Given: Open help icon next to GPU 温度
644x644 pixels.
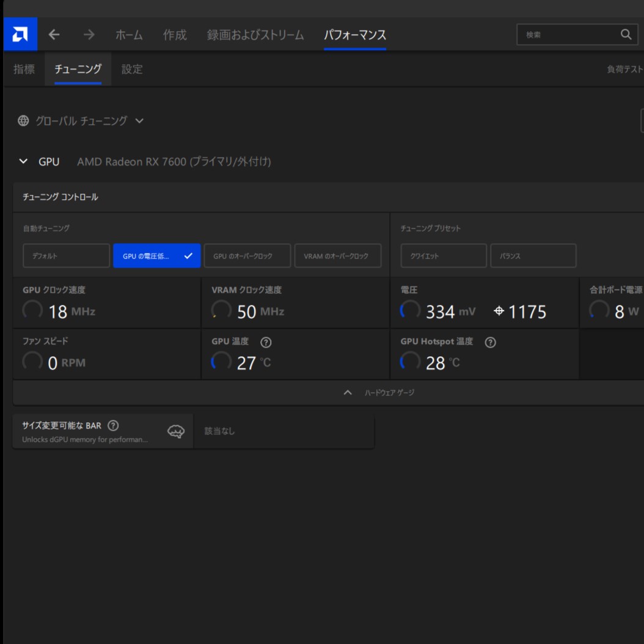Looking at the screenshot, I should 266,342.
